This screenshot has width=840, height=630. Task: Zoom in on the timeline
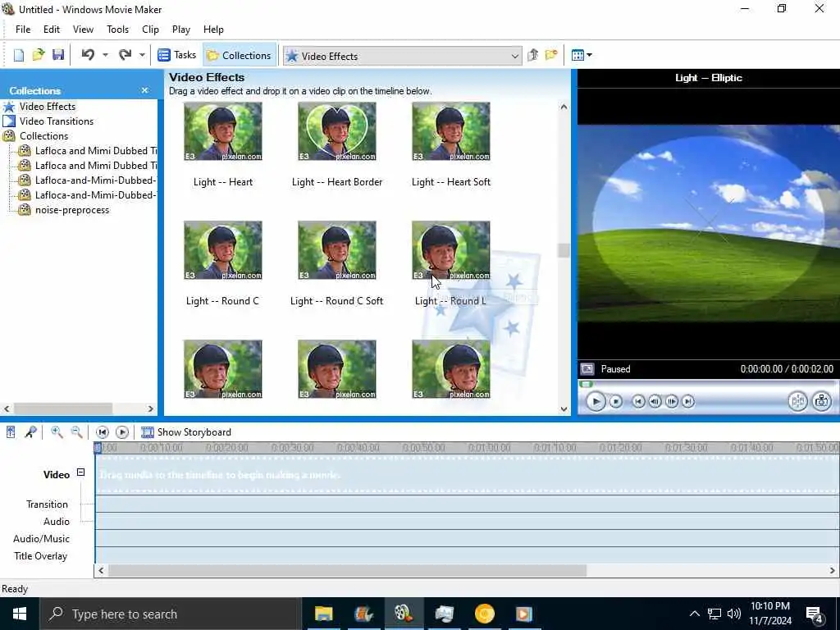point(57,431)
